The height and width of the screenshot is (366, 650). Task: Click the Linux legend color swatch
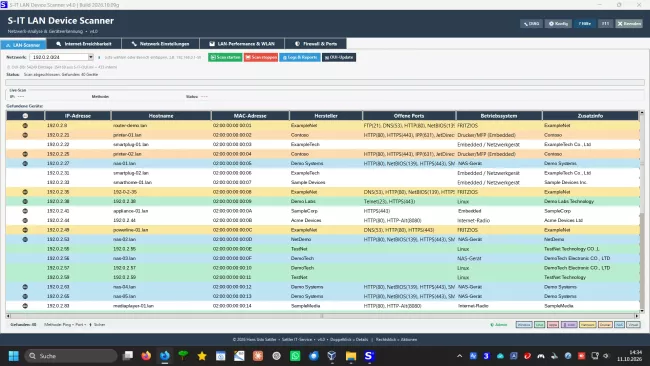(539, 325)
